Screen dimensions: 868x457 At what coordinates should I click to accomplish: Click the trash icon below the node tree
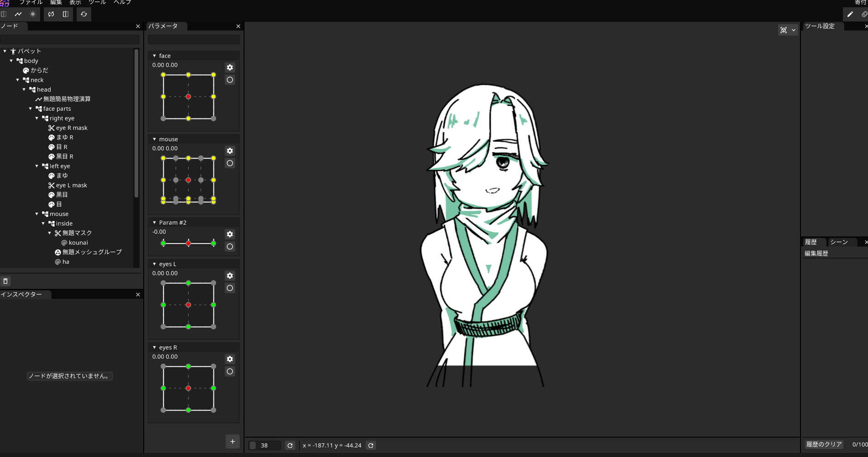pyautogui.click(x=5, y=281)
